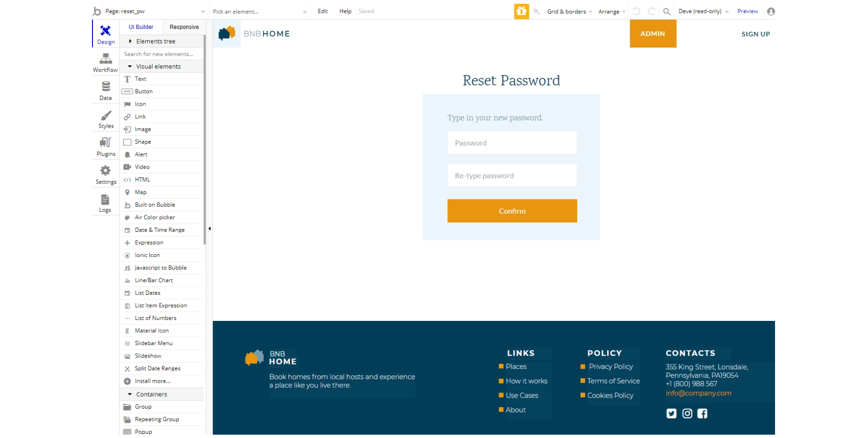Click the ADMIN button in header
The width and height of the screenshot is (868, 438).
(653, 34)
